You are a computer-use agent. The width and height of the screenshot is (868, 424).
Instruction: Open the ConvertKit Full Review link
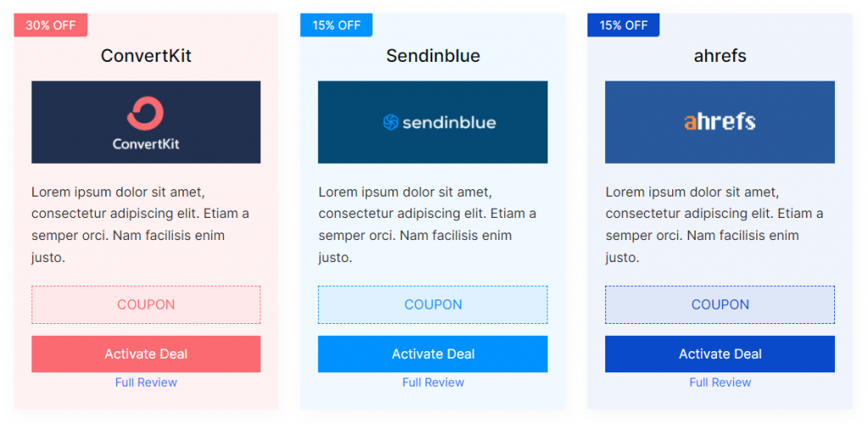click(x=146, y=382)
